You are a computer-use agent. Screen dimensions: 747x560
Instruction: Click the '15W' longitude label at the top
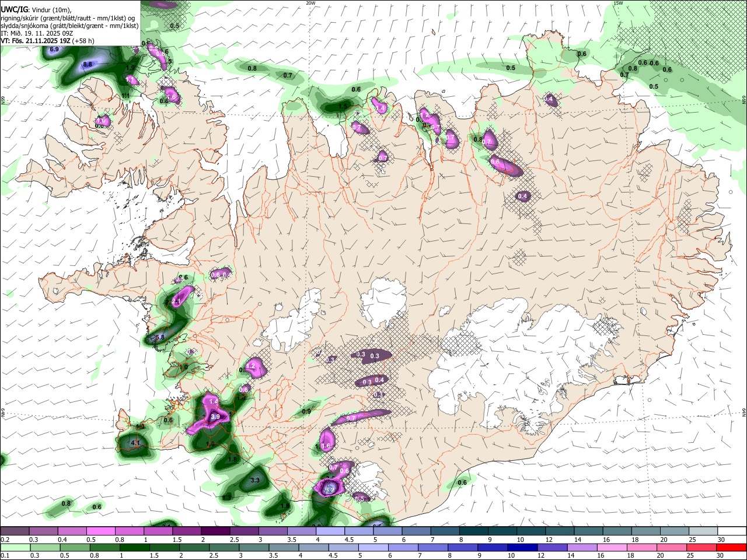(x=618, y=3)
